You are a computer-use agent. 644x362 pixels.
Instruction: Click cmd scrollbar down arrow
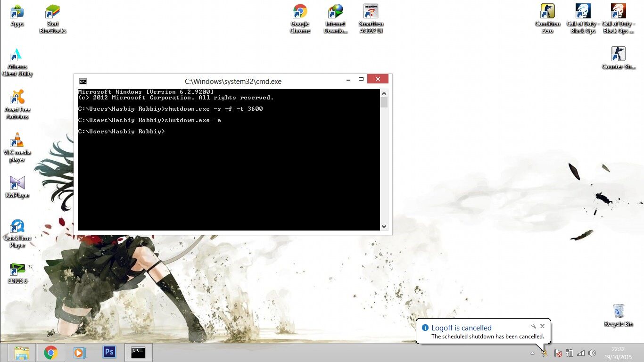[384, 227]
